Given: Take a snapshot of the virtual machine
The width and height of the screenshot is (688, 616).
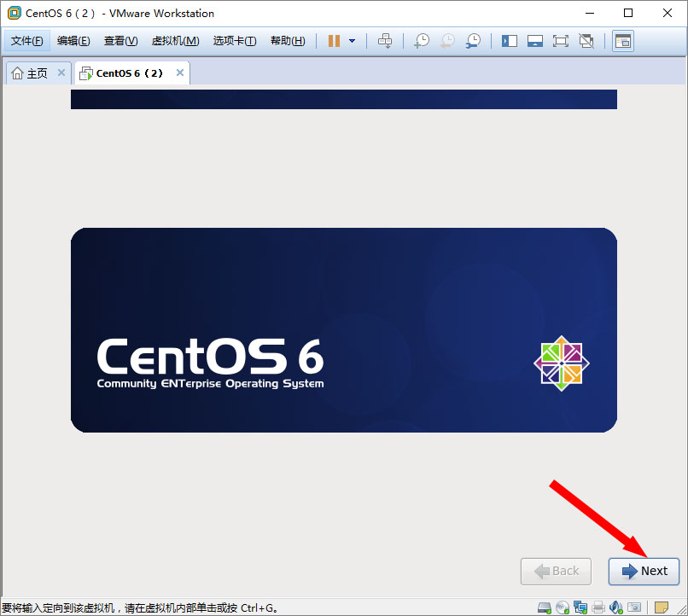Looking at the screenshot, I should point(422,41).
